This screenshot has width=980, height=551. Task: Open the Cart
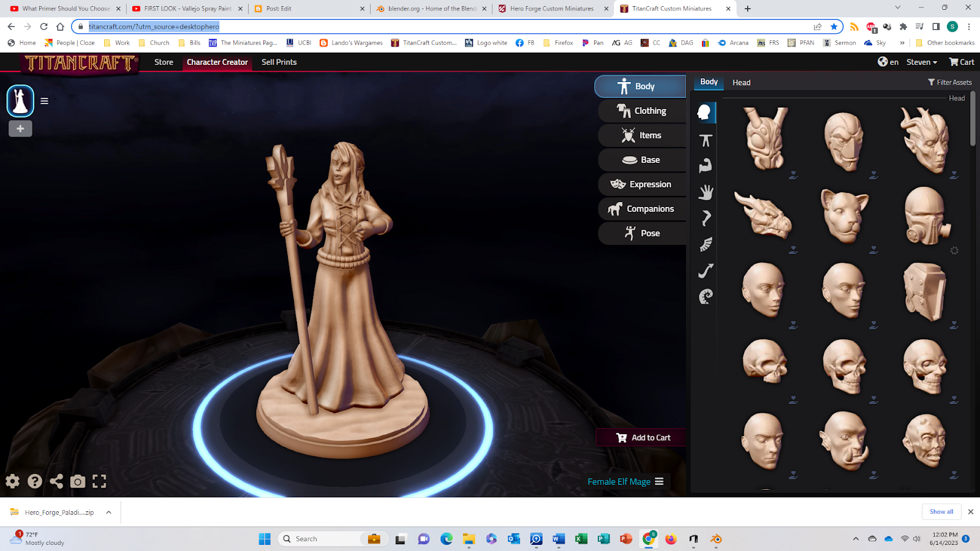[962, 62]
